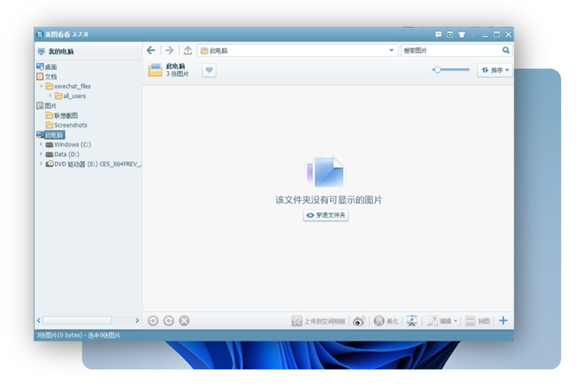The width and height of the screenshot is (588, 392).
Task: Minimize the 美图看看 window
Action: click(485, 35)
